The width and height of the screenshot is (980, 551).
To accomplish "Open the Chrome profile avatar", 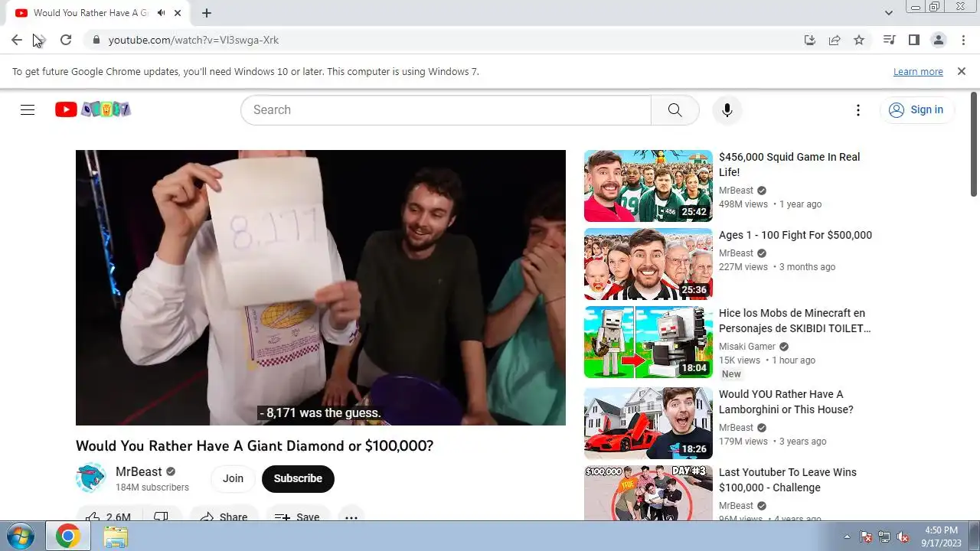I will pyautogui.click(x=938, y=40).
